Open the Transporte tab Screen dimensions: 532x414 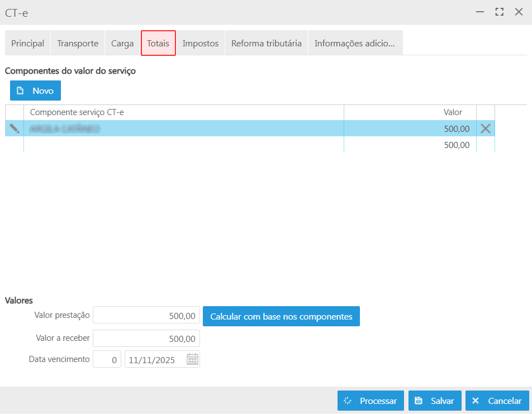click(78, 43)
